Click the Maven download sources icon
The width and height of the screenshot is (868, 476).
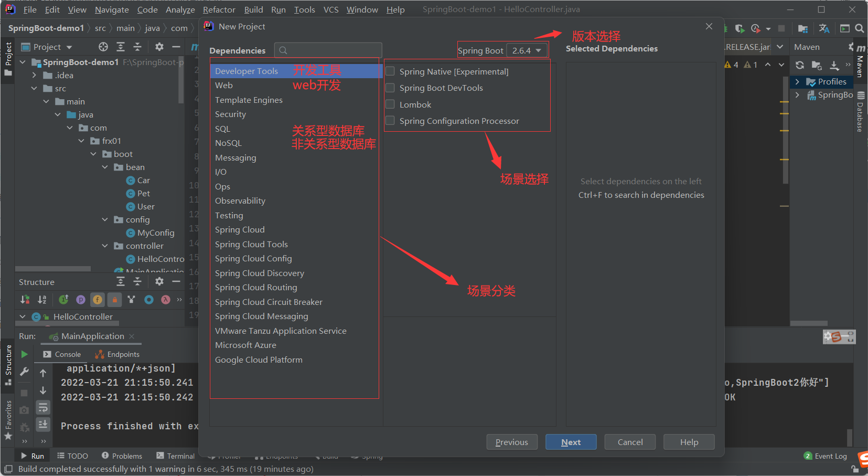834,65
